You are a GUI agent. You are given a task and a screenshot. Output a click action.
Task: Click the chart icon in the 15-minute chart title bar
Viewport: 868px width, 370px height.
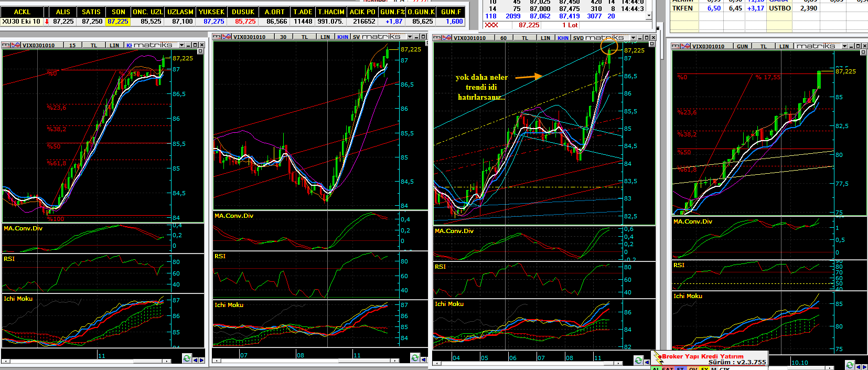tap(16, 45)
